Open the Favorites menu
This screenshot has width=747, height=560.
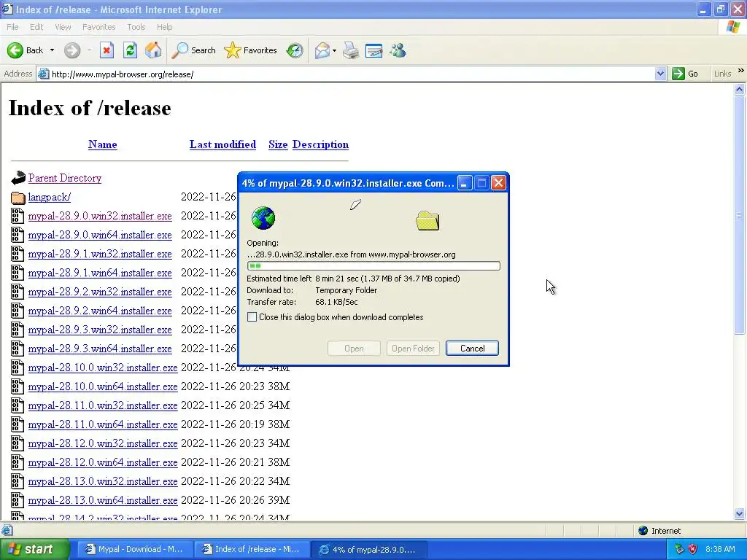98,27
